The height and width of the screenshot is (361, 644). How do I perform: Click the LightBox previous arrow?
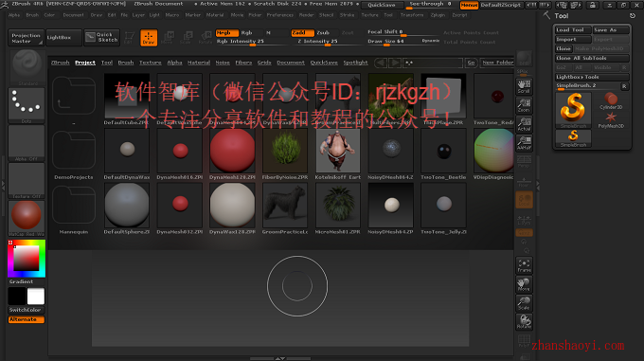pos(381,63)
